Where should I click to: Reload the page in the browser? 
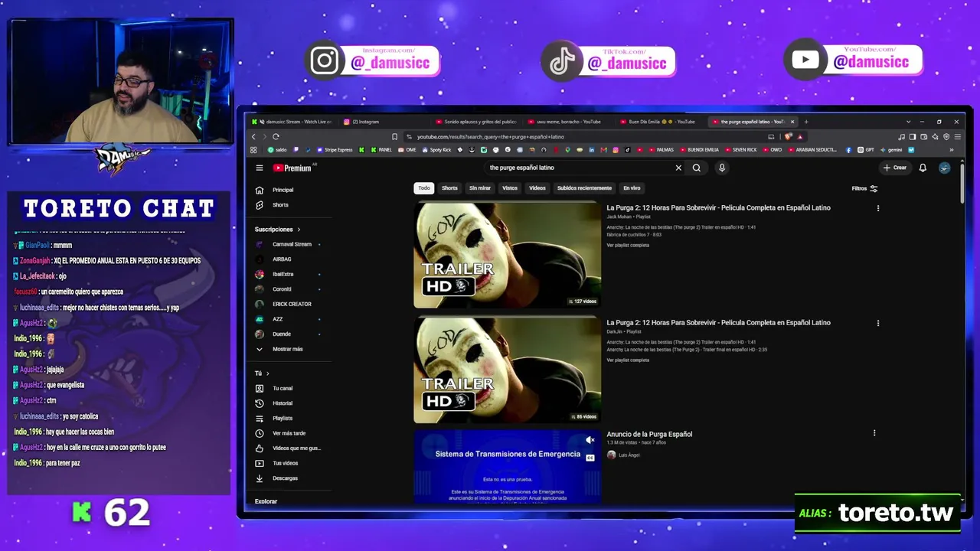pyautogui.click(x=276, y=137)
